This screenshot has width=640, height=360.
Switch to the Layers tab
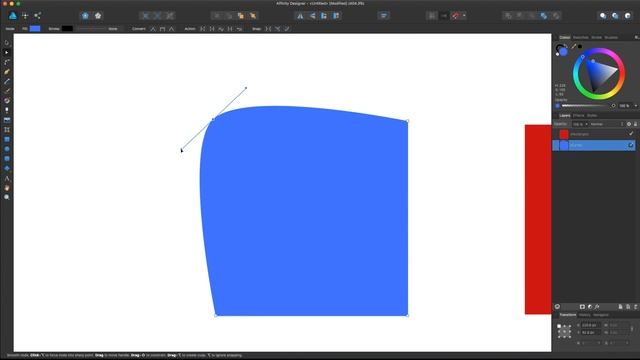pos(564,116)
